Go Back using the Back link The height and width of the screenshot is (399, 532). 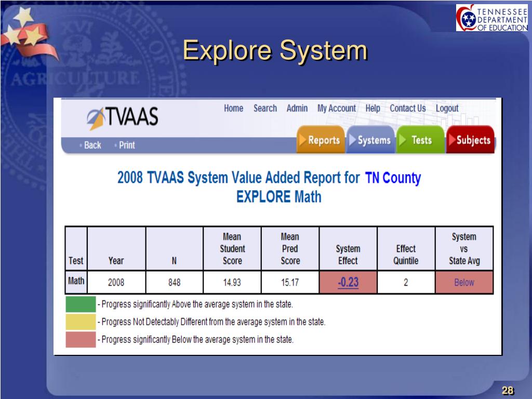point(92,145)
